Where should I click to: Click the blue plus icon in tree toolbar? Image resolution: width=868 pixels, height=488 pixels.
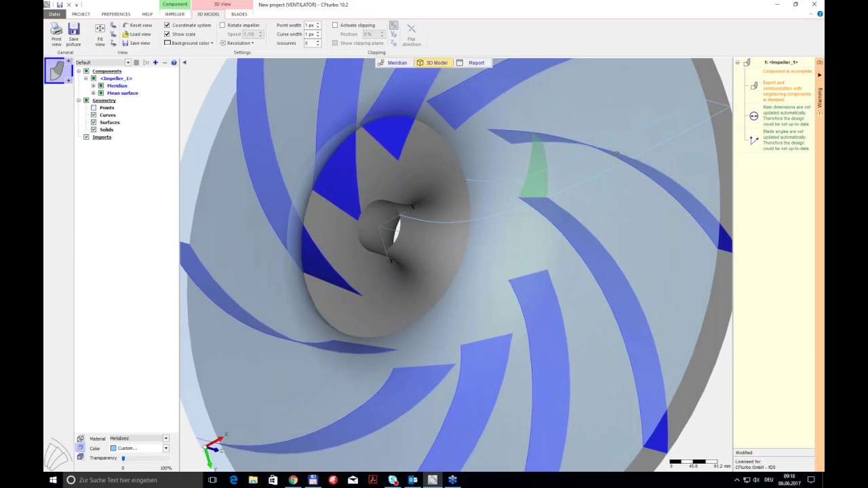point(155,62)
